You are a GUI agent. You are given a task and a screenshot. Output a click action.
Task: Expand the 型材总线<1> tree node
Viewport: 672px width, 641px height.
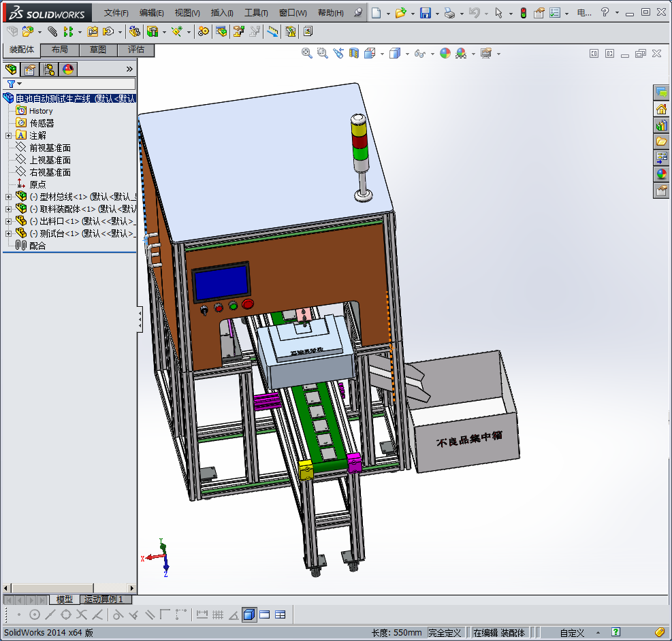click(8, 197)
